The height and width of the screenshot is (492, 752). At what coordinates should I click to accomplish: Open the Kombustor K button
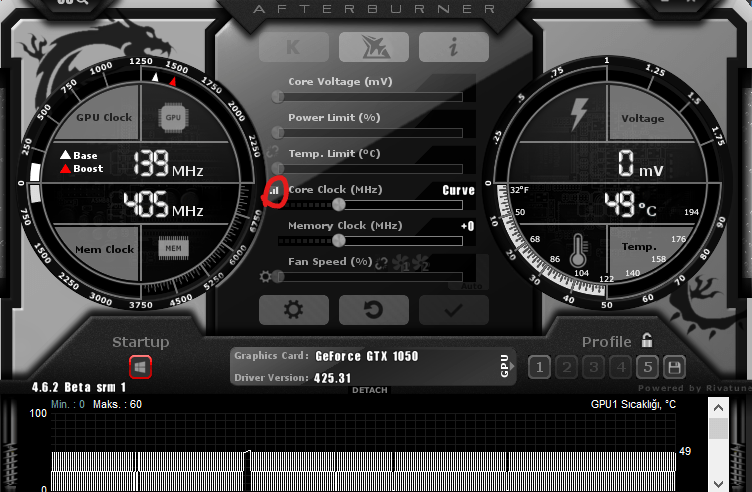pos(294,47)
